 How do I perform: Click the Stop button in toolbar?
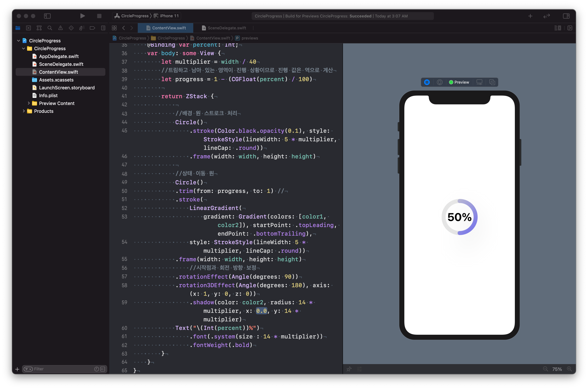[x=99, y=16]
